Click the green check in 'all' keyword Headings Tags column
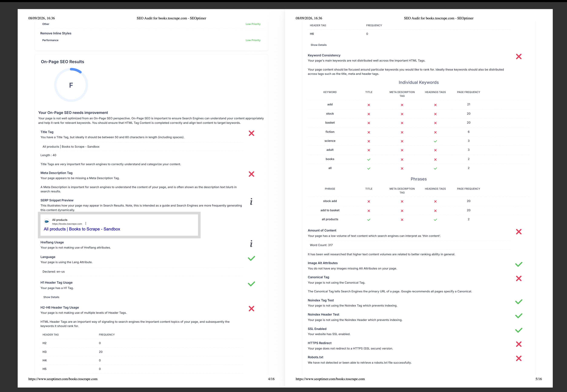Image resolution: width=567 pixels, height=392 pixels. (435, 169)
